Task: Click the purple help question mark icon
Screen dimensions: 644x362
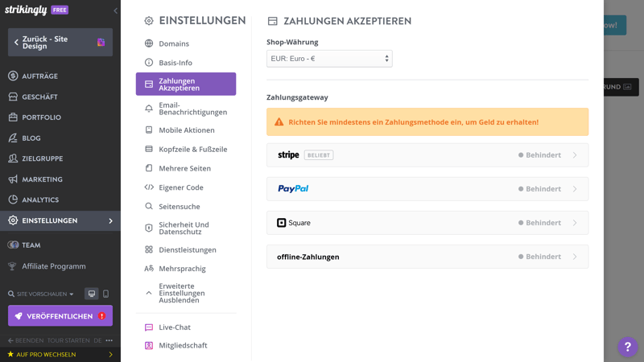Action: [627, 347]
